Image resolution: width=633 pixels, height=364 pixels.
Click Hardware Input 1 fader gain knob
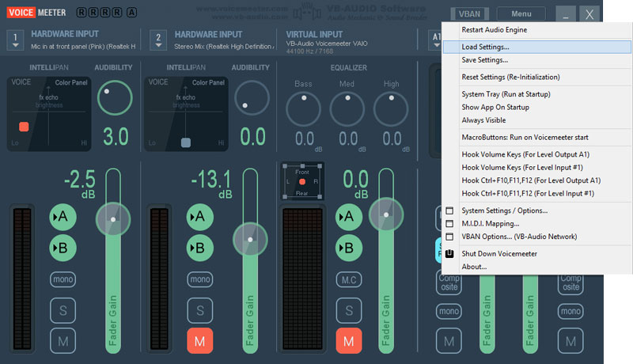click(113, 219)
